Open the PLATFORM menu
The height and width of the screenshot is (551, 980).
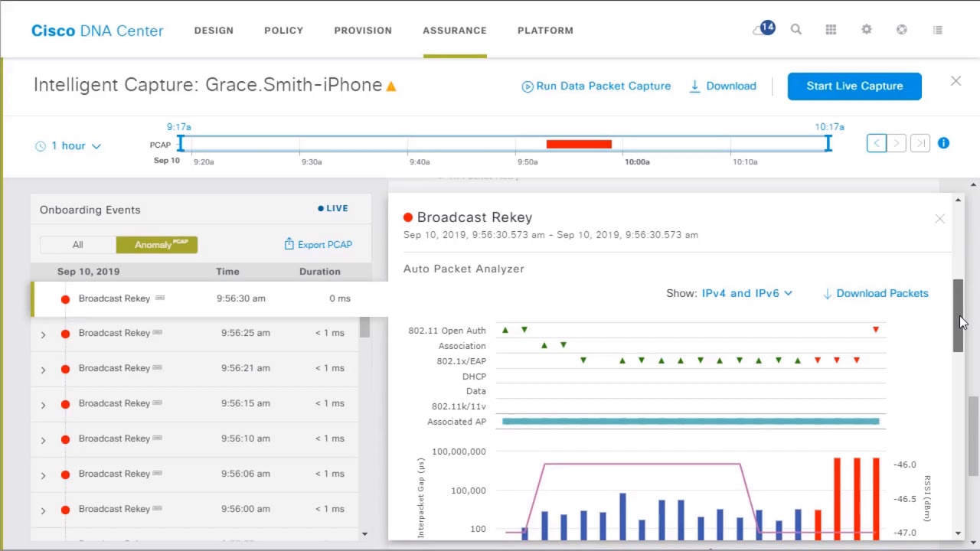[545, 31]
